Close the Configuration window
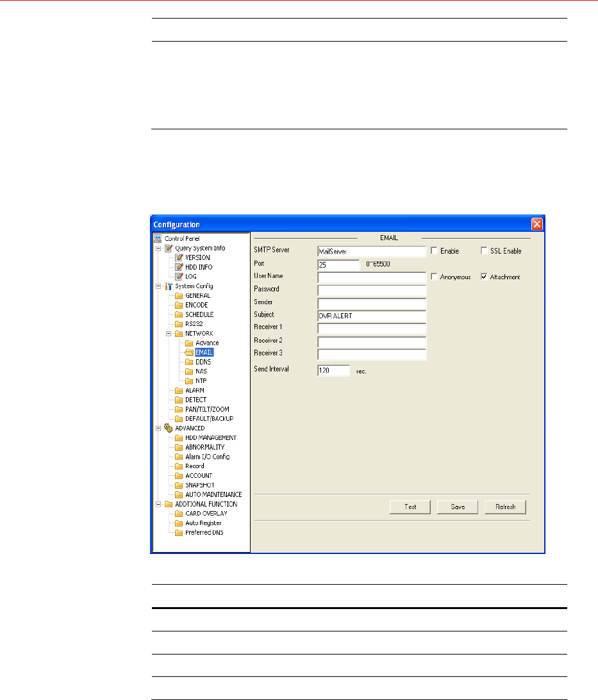 pyautogui.click(x=536, y=224)
